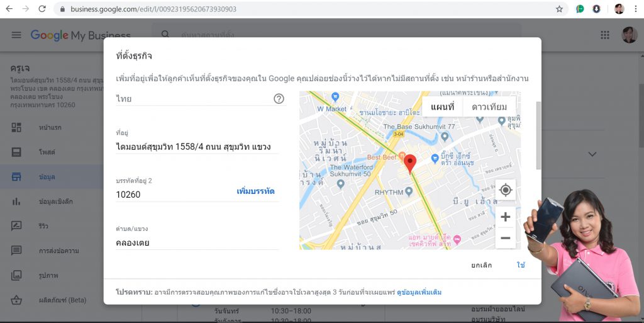Viewport: 644px width, 323px height.
Task: Open รูปภาพ in the sidebar
Action: (x=48, y=275)
